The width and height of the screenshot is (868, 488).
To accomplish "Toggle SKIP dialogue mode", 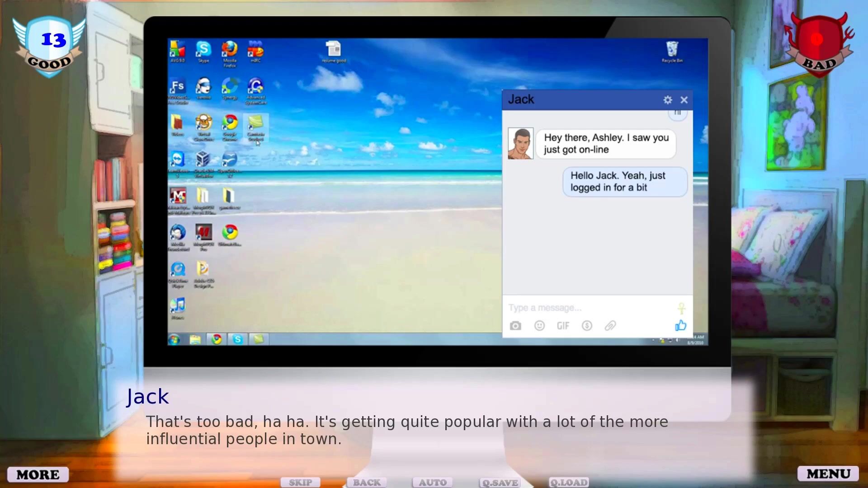I will click(x=300, y=483).
